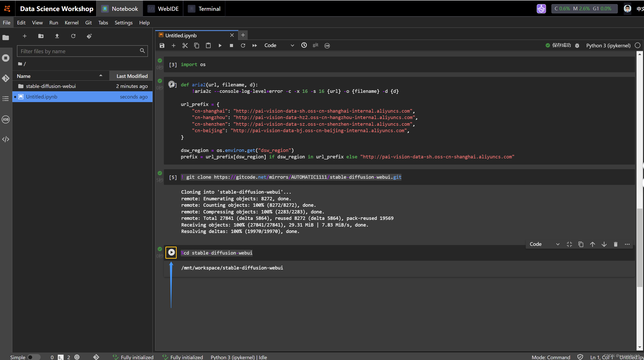This screenshot has width=644, height=360.
Task: Create new launcher with plus in file browser
Action: [25, 36]
